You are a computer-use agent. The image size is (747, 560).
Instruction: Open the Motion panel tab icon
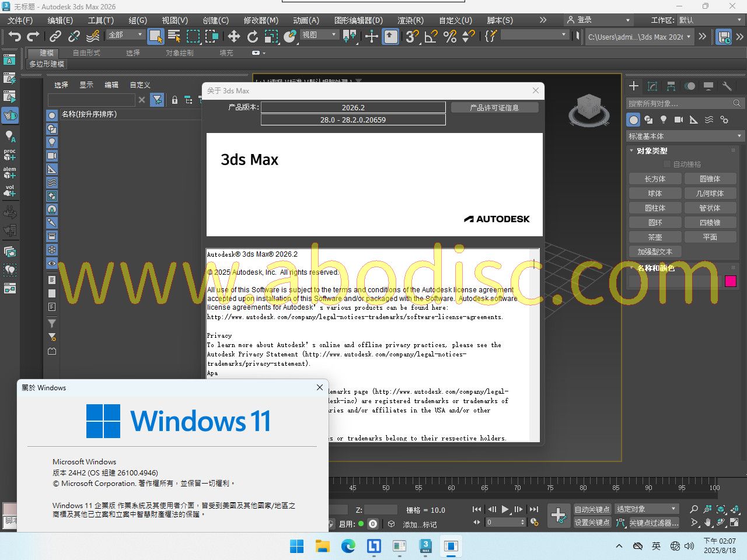point(690,86)
